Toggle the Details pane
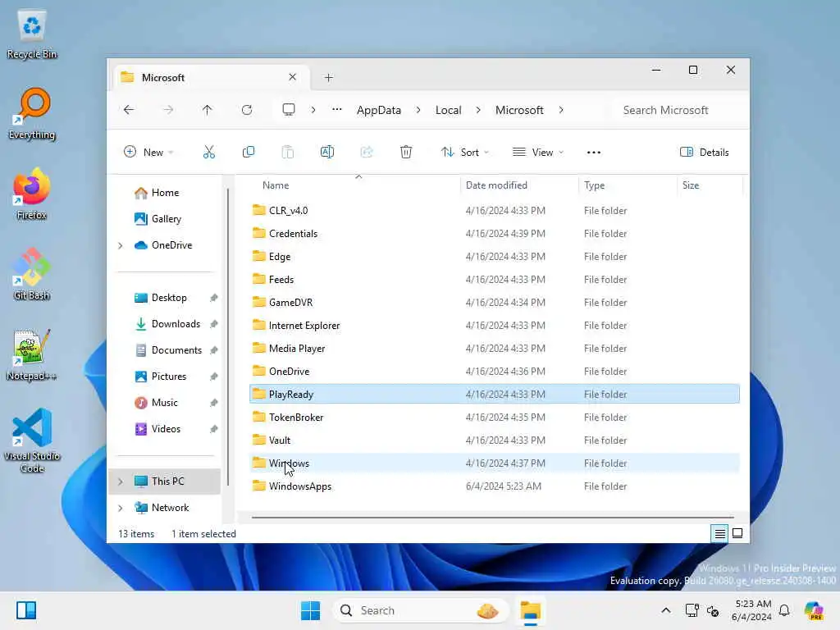This screenshot has height=630, width=840. coord(704,152)
